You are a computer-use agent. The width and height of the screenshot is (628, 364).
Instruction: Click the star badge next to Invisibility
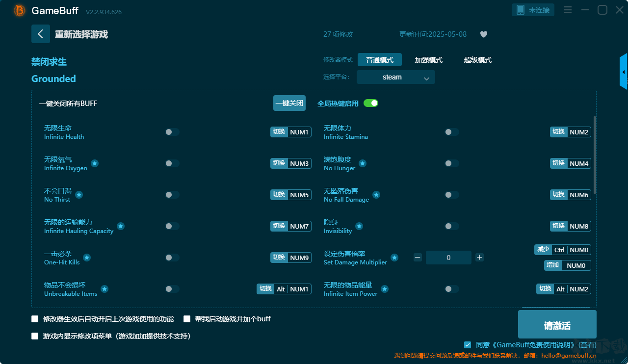pyautogui.click(x=359, y=226)
